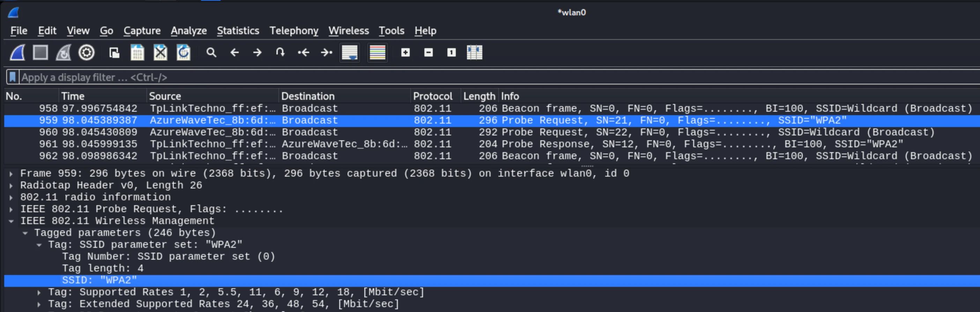Open the Capture menu
This screenshot has width=980, height=312.
pos(142,31)
